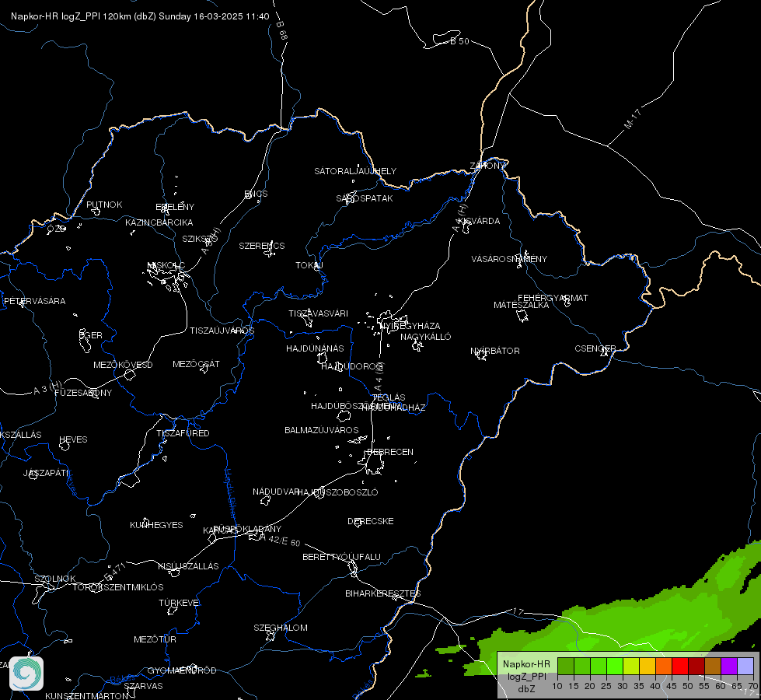Pick the brown 55–60 dBZ legend swatch
The width and height of the screenshot is (761, 700).
(713, 666)
